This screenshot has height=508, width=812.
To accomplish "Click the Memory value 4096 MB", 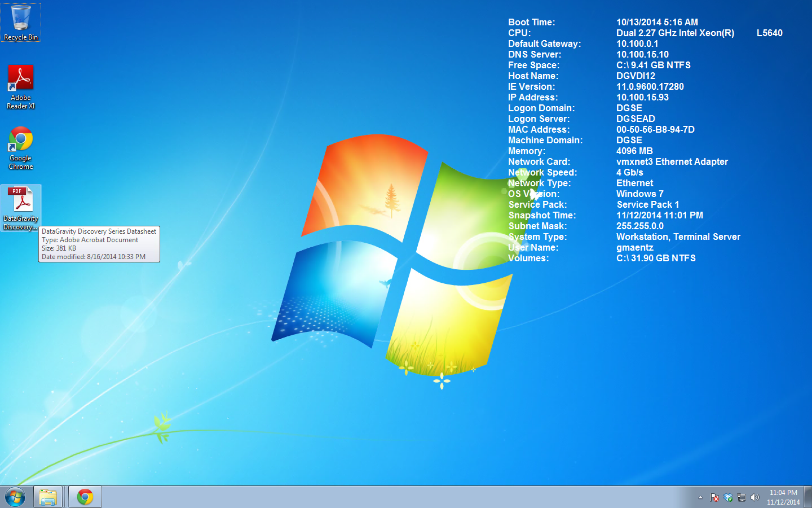I will [634, 151].
